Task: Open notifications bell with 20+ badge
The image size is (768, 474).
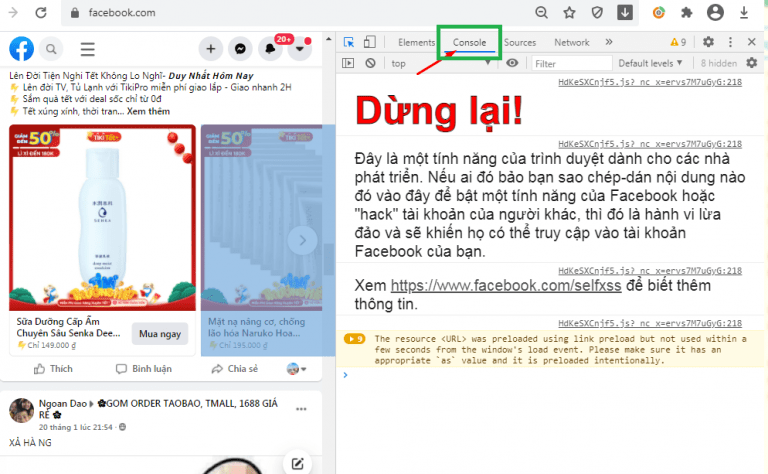Action: [270, 49]
